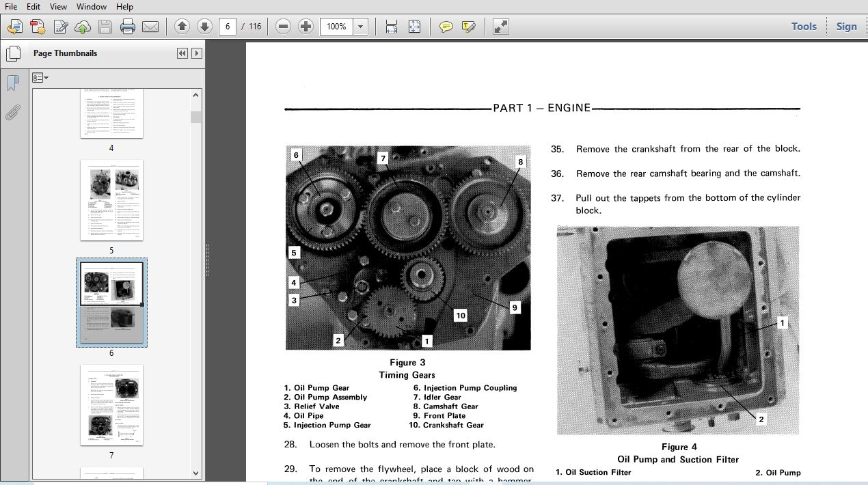Zoom in with the plus button

306,27
